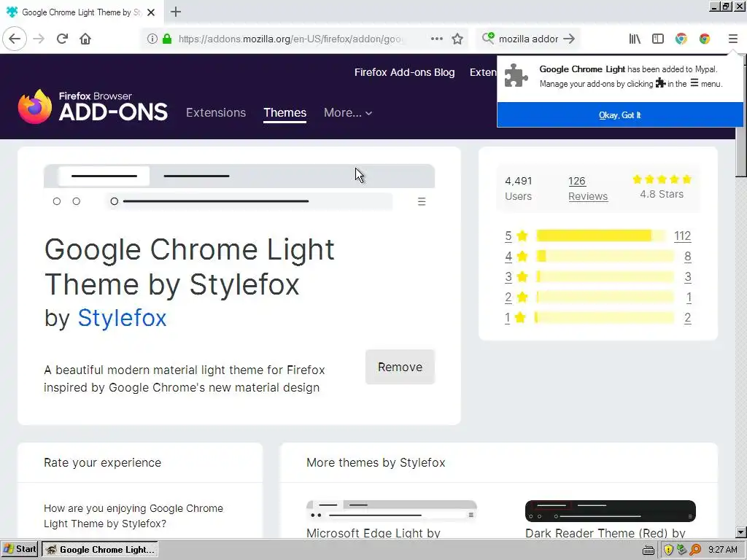Open the Library toolbar icon

pos(635,39)
